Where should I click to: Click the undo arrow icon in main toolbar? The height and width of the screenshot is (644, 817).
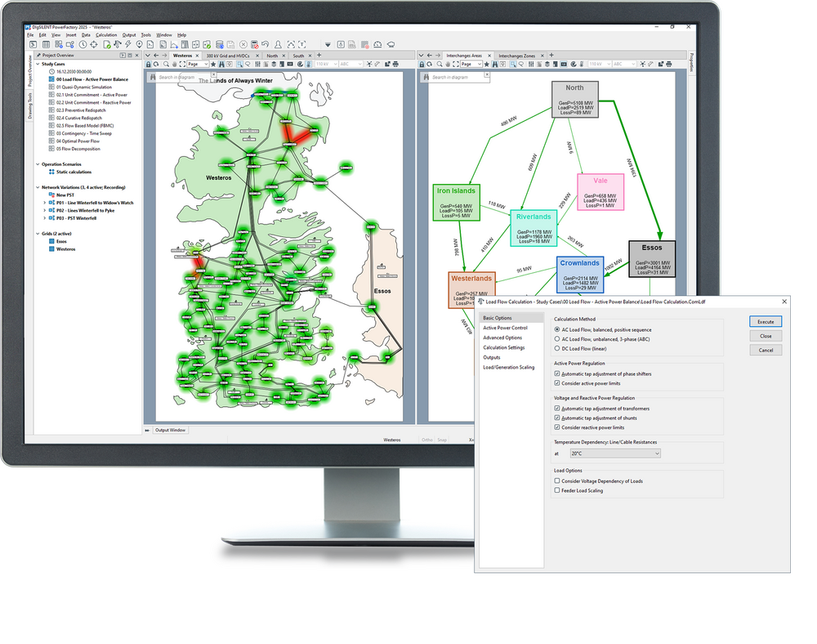pyautogui.click(x=267, y=44)
